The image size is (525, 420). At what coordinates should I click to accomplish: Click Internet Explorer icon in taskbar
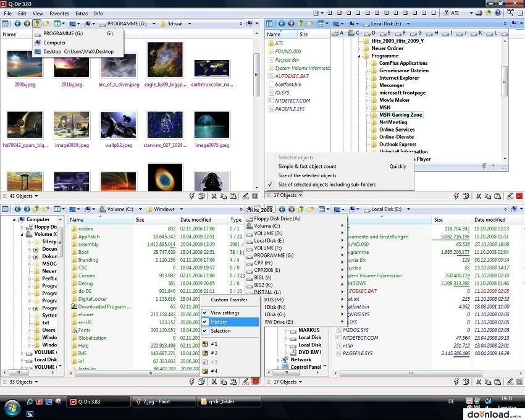[x=30, y=401]
